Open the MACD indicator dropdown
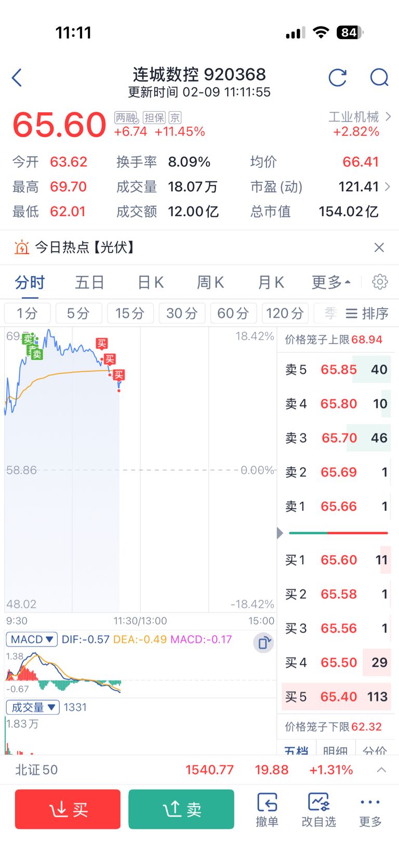Viewport: 399px width, 868px height. [32, 639]
